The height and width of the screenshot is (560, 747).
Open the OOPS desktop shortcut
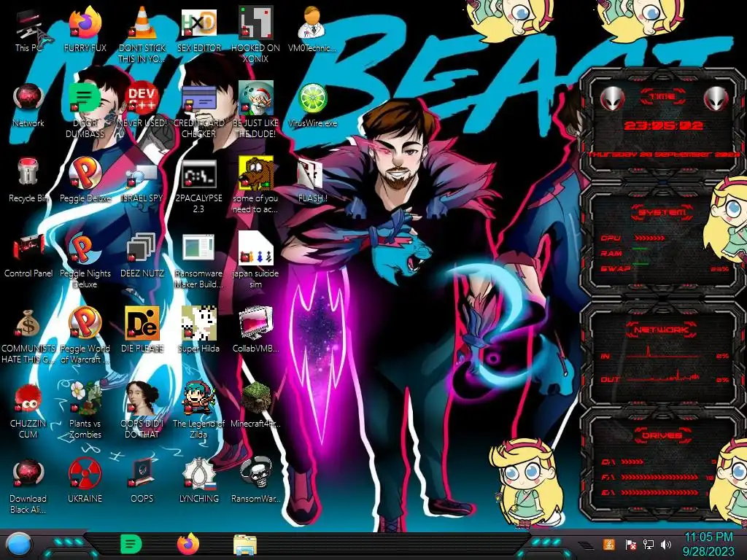(142, 480)
